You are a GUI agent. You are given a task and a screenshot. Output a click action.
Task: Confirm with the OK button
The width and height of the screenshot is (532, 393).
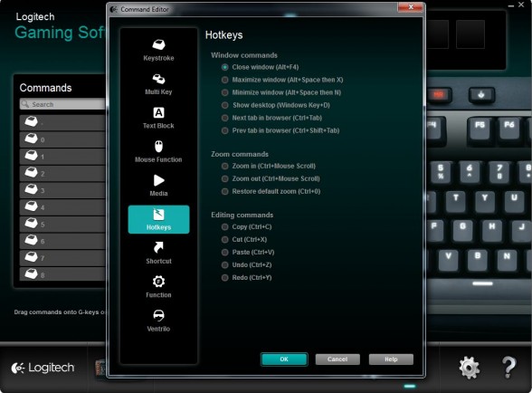pyautogui.click(x=284, y=359)
